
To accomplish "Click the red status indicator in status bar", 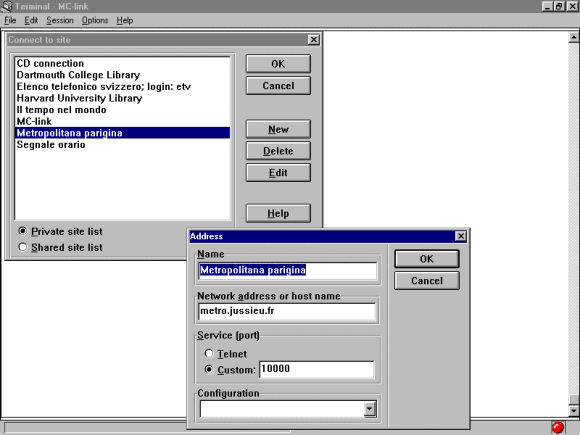I will coord(557,427).
